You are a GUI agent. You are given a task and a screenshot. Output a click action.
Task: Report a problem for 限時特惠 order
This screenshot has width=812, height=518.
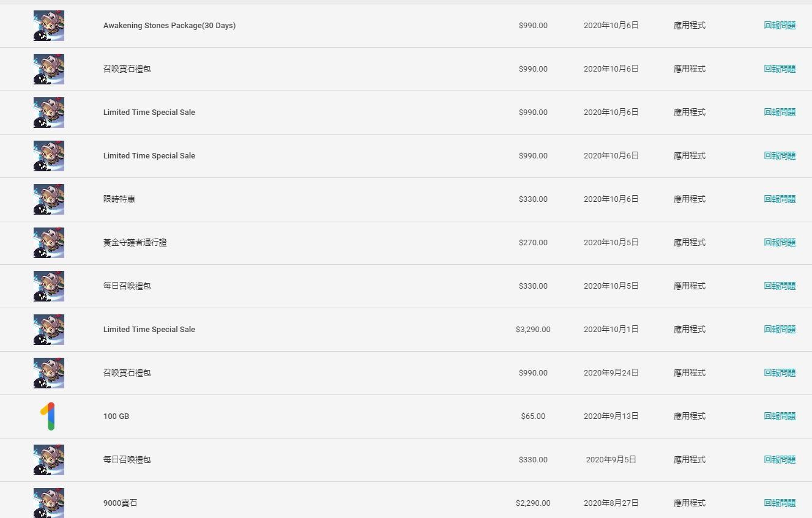point(780,199)
